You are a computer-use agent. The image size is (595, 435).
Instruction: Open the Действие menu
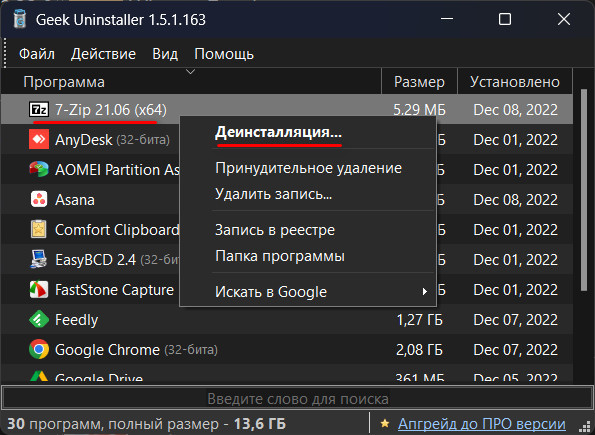[x=103, y=54]
